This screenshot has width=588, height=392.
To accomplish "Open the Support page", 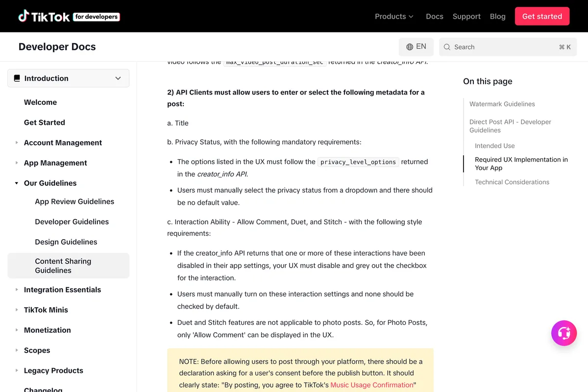I will tap(466, 16).
